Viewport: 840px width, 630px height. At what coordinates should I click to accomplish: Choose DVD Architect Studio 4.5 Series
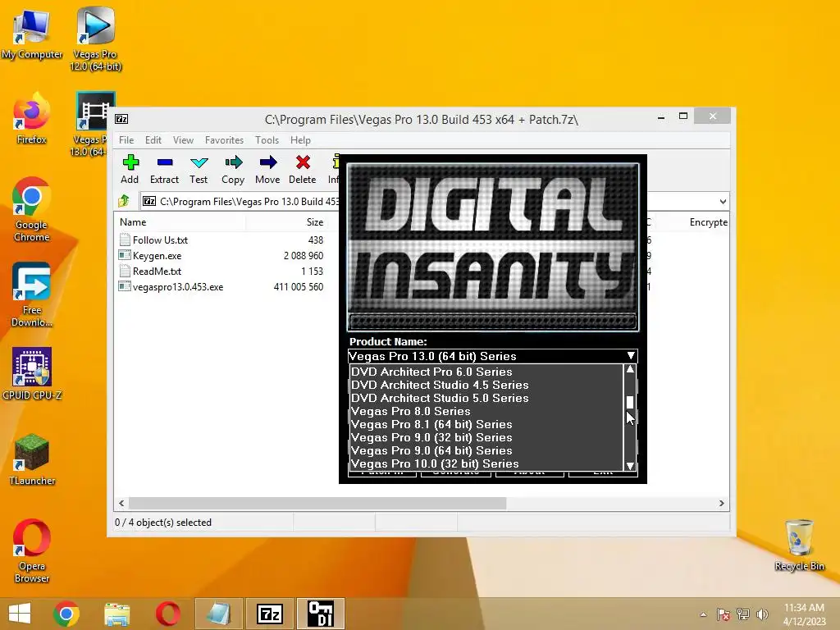440,385
